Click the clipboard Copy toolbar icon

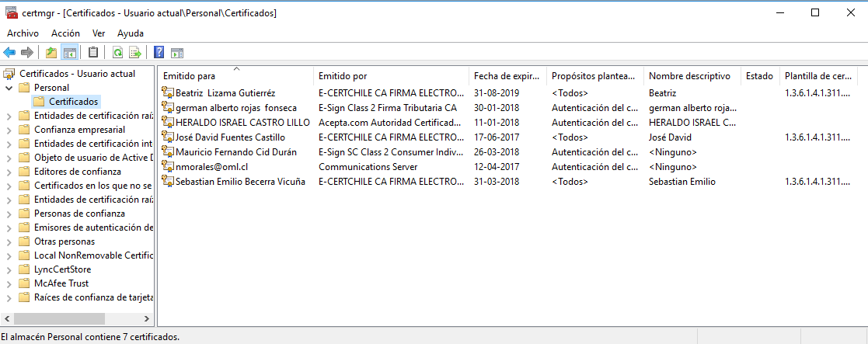point(93,53)
